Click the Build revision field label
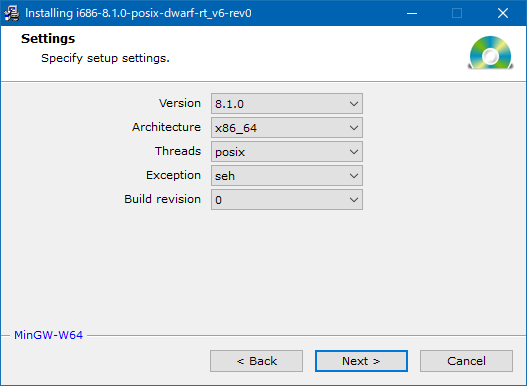Screen dimensions: 527x386 tap(163, 199)
